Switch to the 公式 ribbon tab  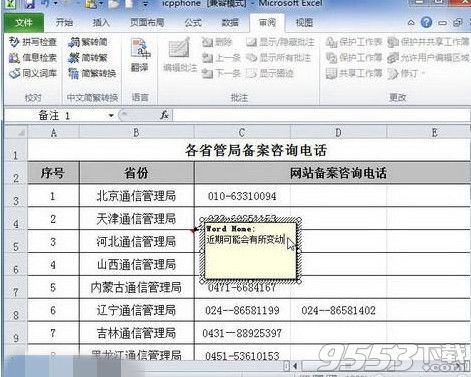pyautogui.click(x=193, y=23)
